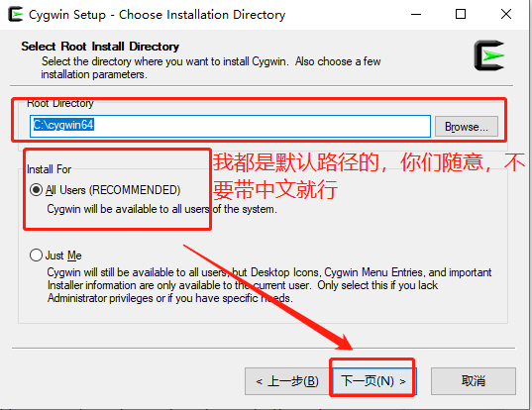Click the Install For group label
Screen dimensions: 532x410
pyautogui.click(x=50, y=169)
